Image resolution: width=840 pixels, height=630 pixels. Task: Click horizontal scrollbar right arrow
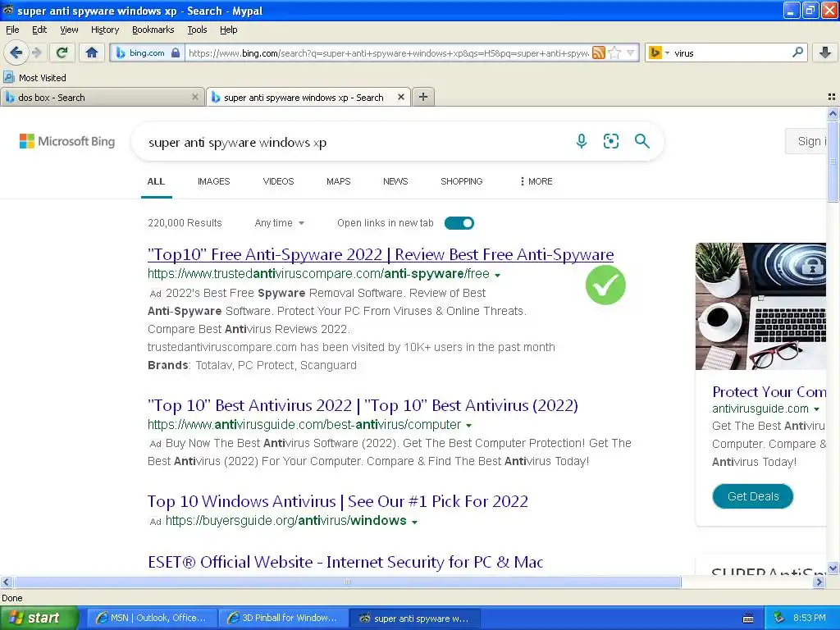(819, 582)
